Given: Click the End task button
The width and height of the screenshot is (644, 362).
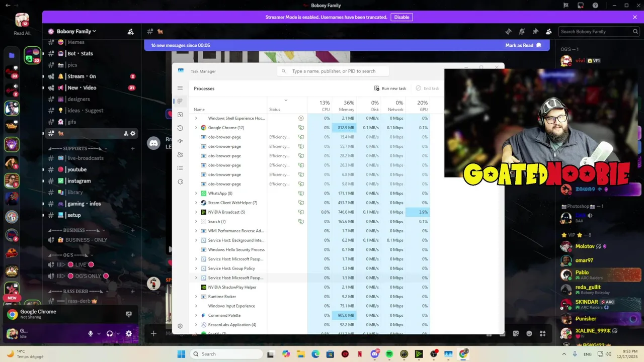Looking at the screenshot, I should pos(427,88).
